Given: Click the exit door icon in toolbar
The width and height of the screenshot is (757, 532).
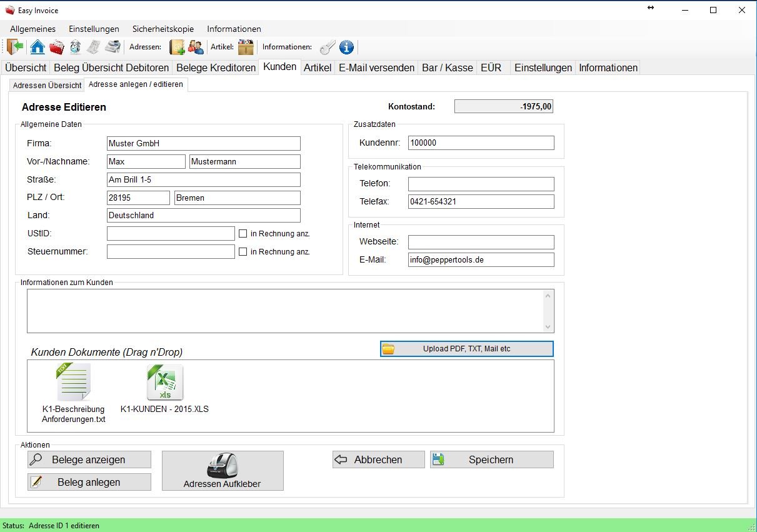Looking at the screenshot, I should pyautogui.click(x=16, y=47).
